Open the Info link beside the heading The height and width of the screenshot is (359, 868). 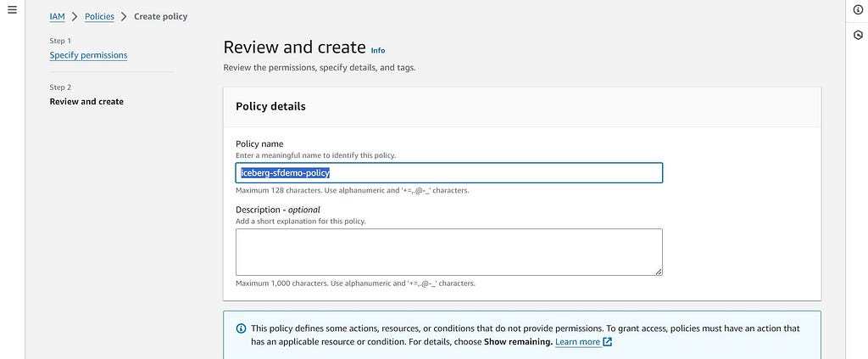(377, 50)
